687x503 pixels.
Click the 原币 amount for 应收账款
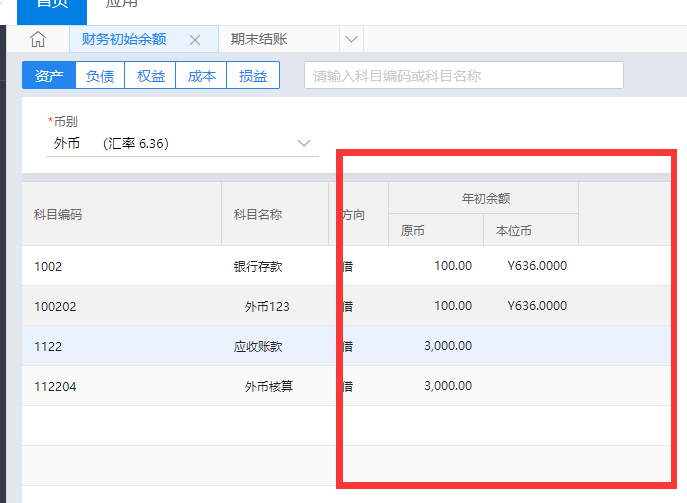[447, 346]
